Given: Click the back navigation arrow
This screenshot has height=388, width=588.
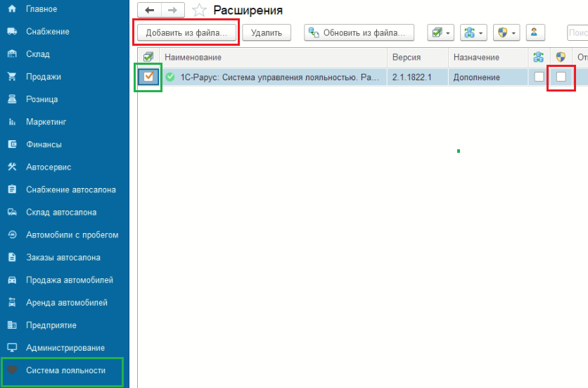Looking at the screenshot, I should 149,10.
